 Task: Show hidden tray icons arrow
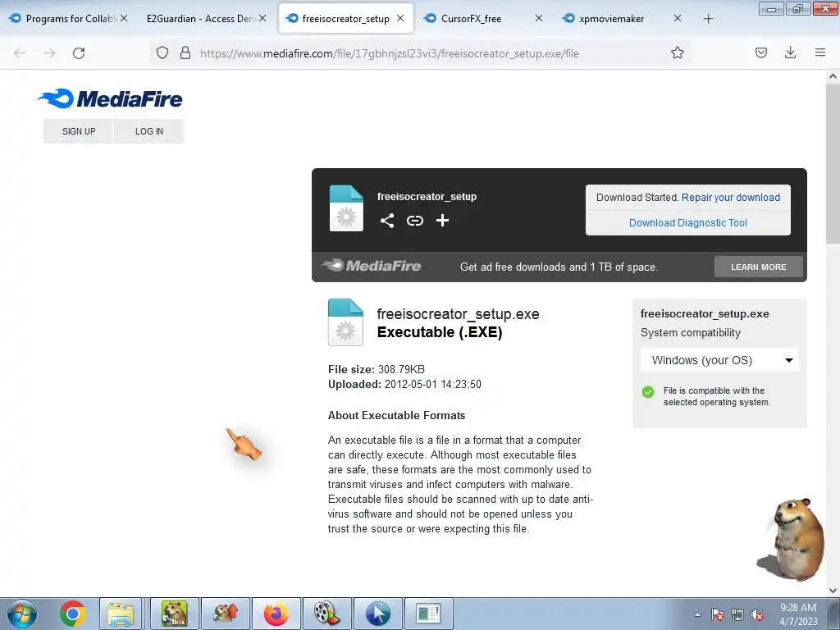pyautogui.click(x=697, y=614)
